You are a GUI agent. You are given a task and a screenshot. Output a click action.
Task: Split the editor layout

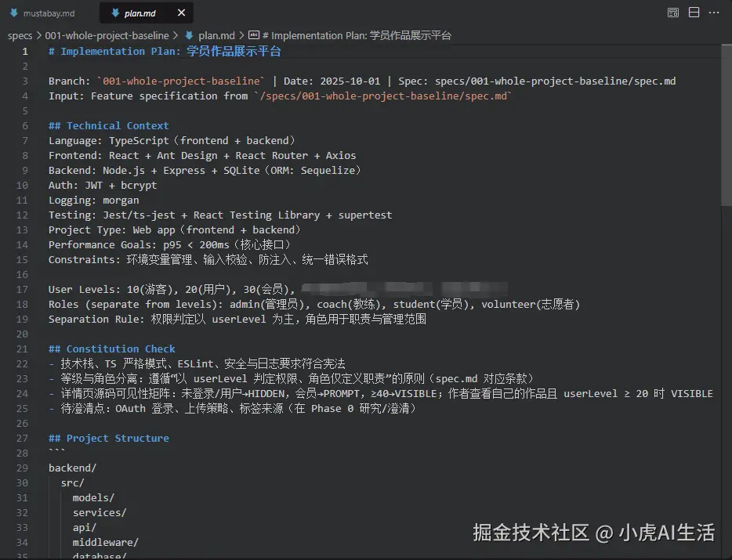tap(694, 13)
